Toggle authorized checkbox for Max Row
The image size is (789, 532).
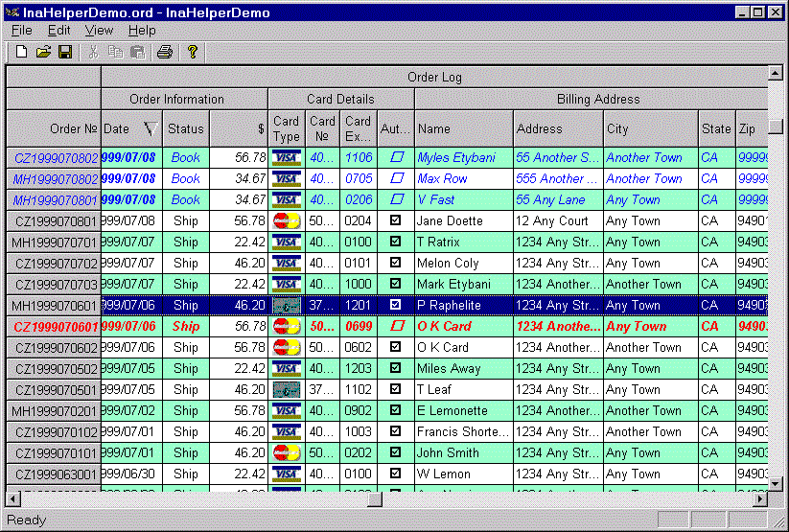pos(397,178)
